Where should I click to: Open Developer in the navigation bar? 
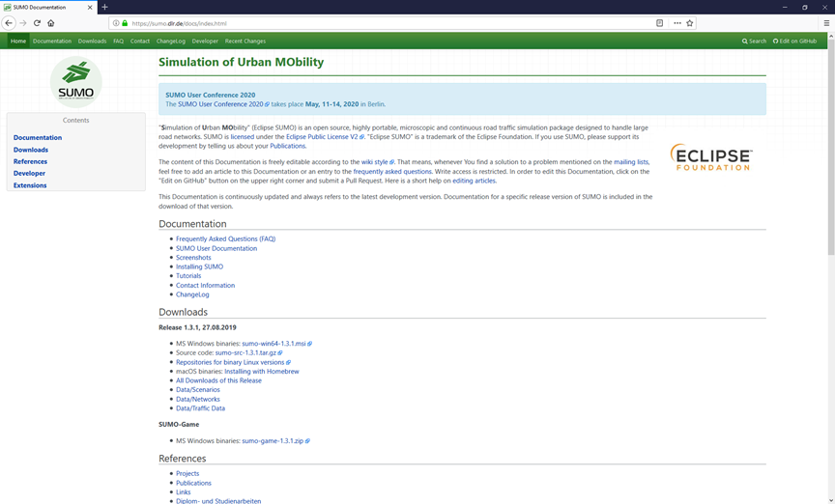(205, 41)
